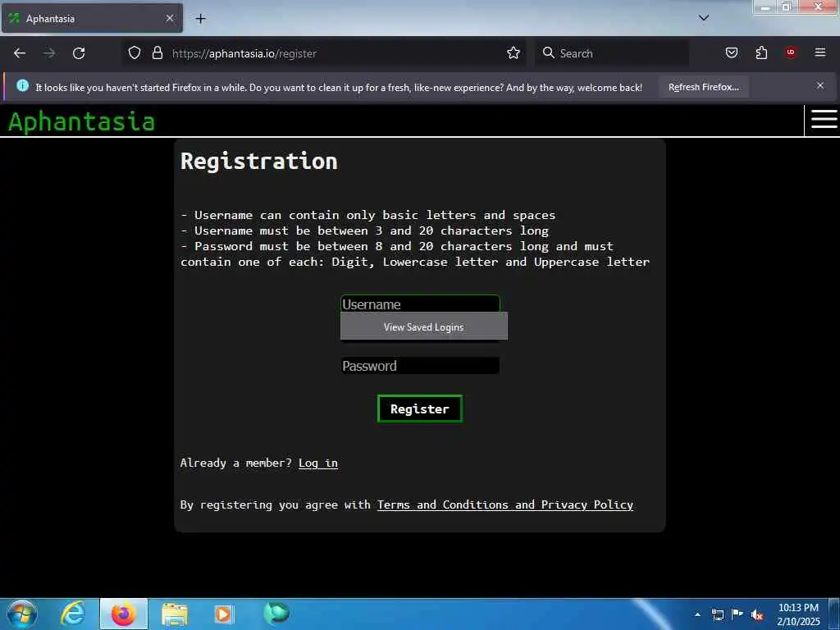Screen dimensions: 840x630
Task: Click the disabled forward navigation arrow
Action: [x=49, y=53]
